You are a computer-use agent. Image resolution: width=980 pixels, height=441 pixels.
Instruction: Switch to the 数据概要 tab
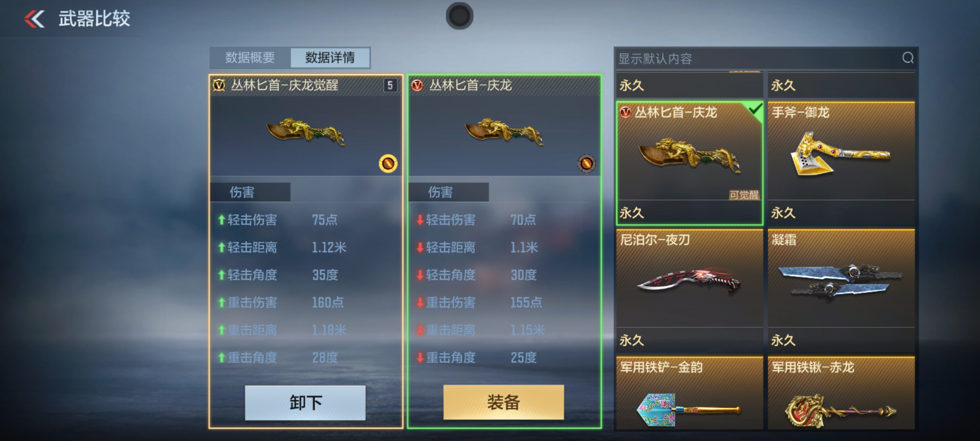click(x=250, y=58)
